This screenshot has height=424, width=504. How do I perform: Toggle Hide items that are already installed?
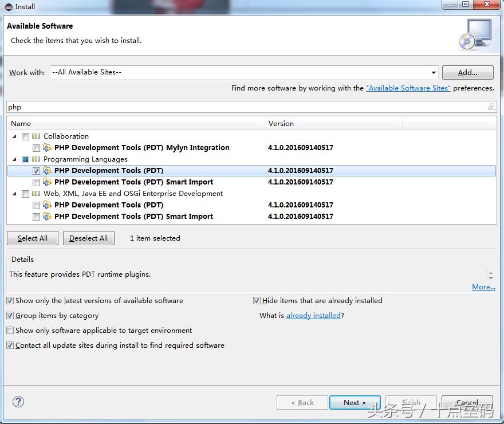pos(257,301)
